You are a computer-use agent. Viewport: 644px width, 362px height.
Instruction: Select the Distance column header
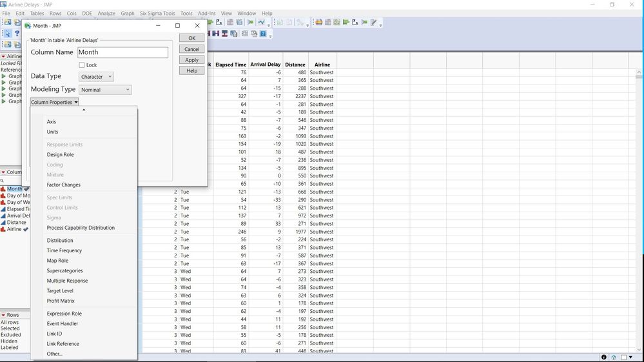point(295,65)
